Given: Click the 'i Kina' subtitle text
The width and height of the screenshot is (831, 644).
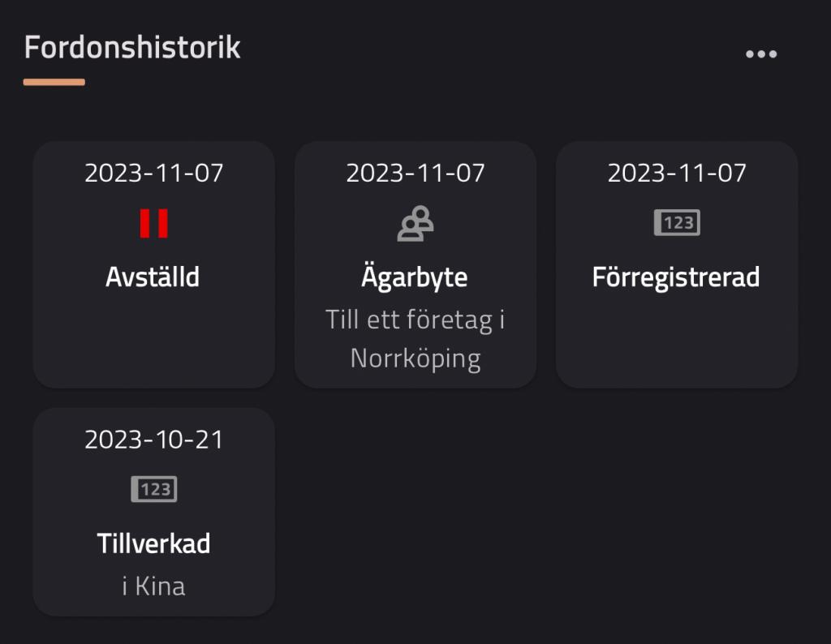Looking at the screenshot, I should (x=153, y=586).
